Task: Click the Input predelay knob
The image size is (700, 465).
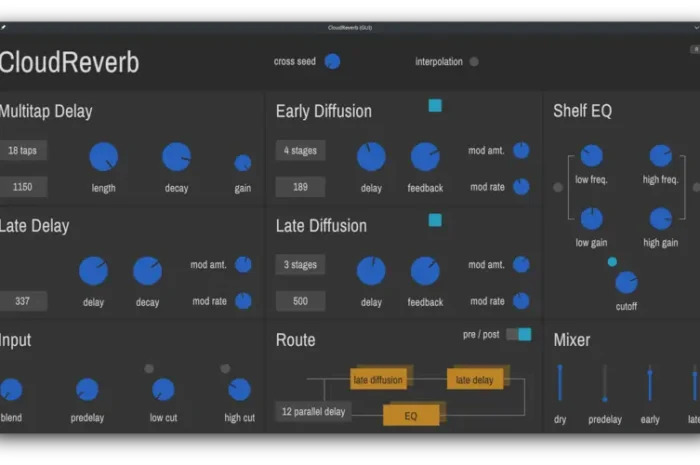Action: 87,390
